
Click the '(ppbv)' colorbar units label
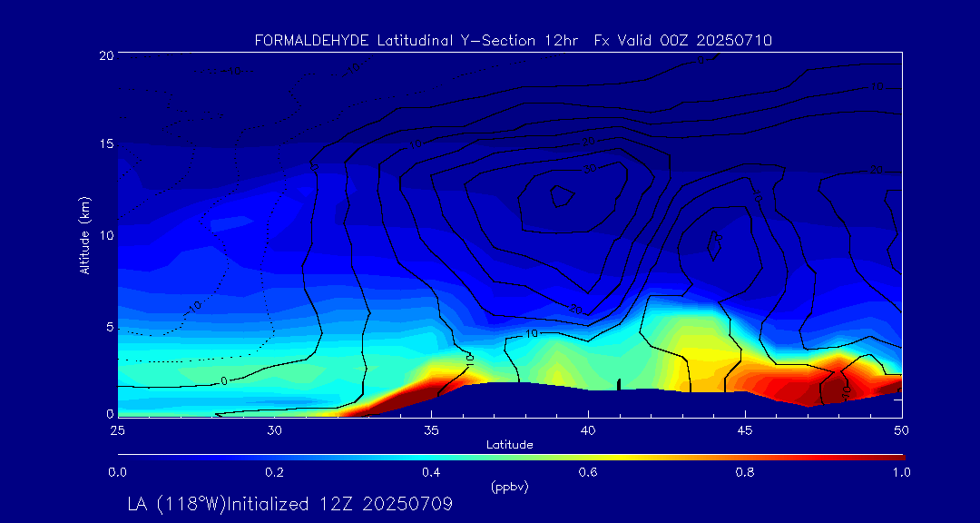510,488
